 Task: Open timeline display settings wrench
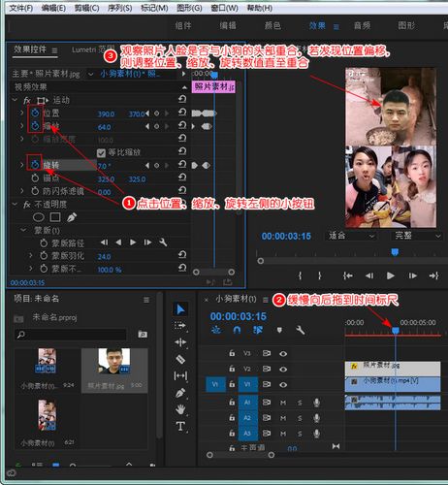(x=301, y=330)
